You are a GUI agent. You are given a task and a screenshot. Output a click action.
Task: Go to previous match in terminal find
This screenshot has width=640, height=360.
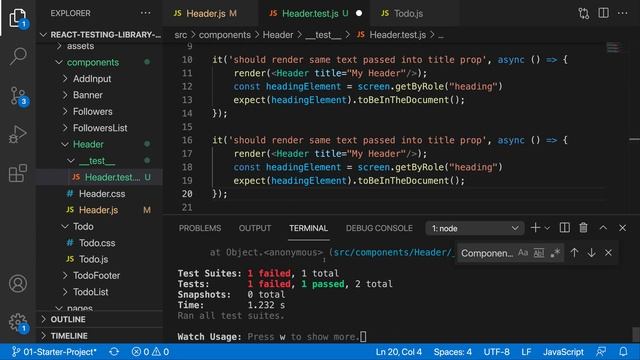pos(574,253)
